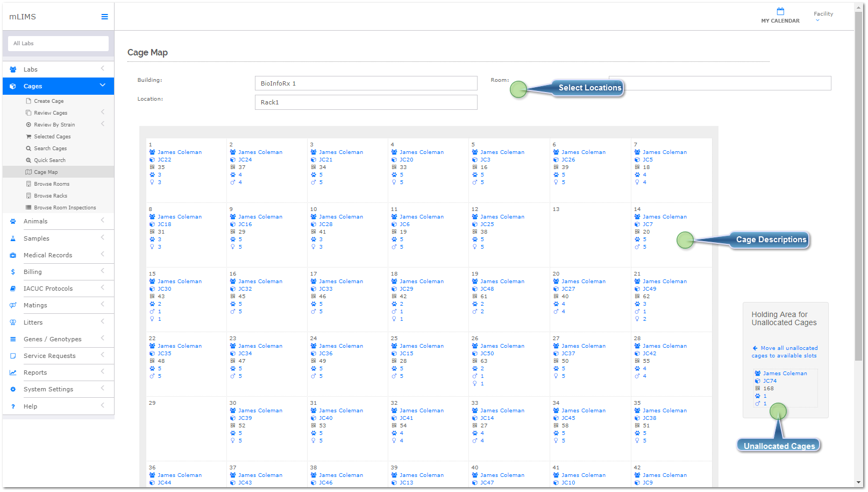The height and width of the screenshot is (492, 868).
Task: Expand the Labs menu chevron
Action: pos(103,68)
